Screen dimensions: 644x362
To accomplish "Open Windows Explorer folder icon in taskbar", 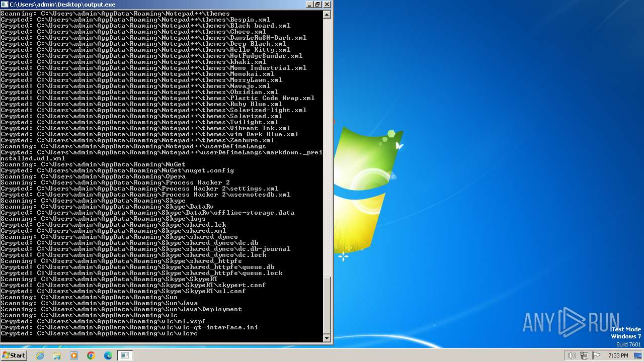I will (57, 355).
